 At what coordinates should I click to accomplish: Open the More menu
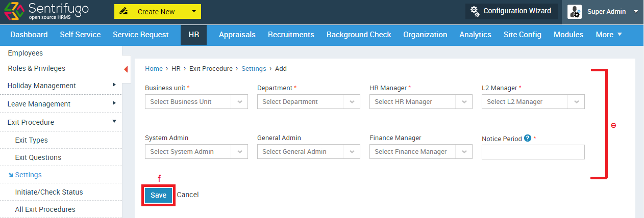(609, 35)
